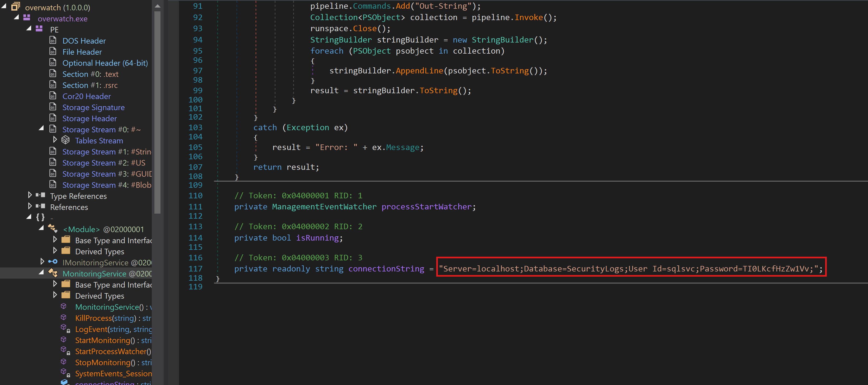Image resolution: width=868 pixels, height=385 pixels.
Task: Click line number 117 in the gutter
Action: [196, 269]
